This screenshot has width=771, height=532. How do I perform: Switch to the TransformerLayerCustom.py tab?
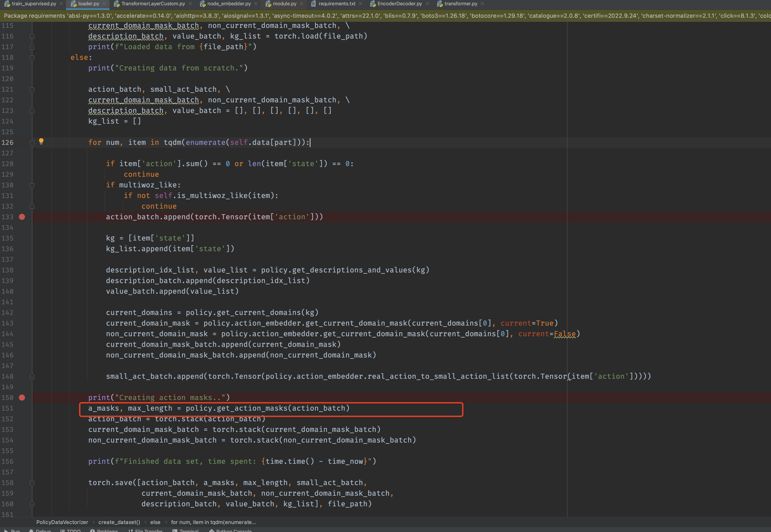(x=153, y=4)
